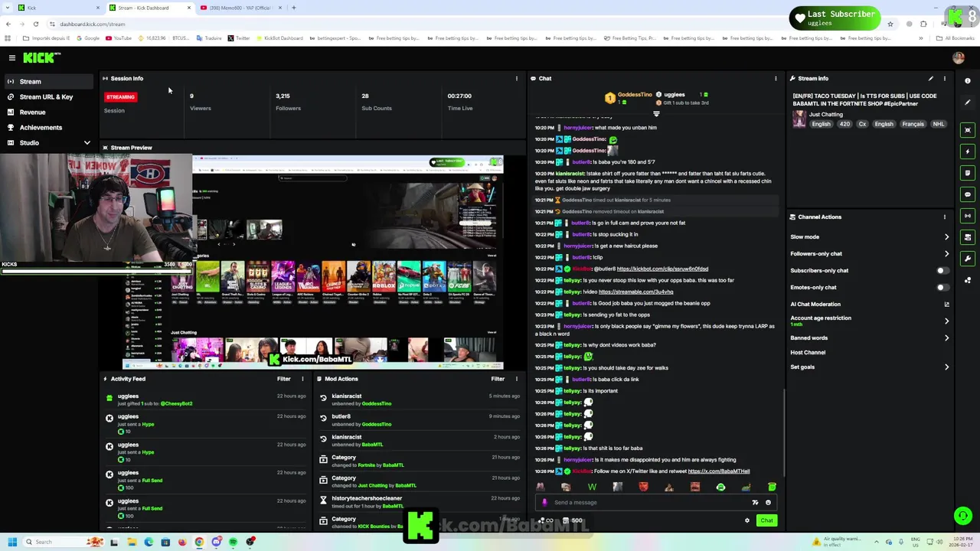Open a new browser tab

pyautogui.click(x=294, y=8)
